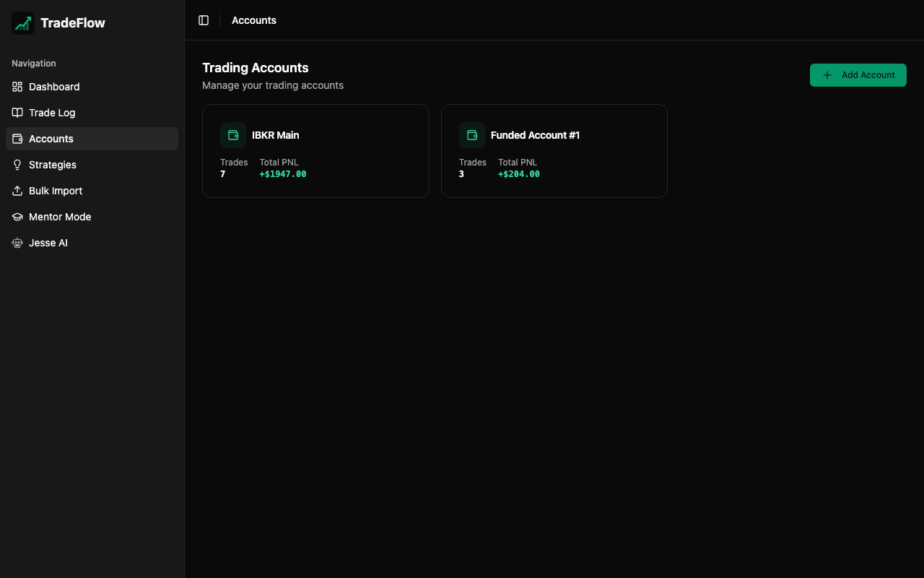
Task: Click the +$204.00 Total PNL value
Action: point(519,174)
